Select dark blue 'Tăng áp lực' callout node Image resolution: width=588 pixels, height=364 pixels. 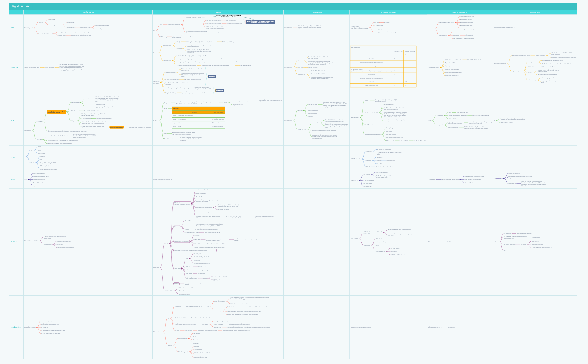click(x=220, y=90)
